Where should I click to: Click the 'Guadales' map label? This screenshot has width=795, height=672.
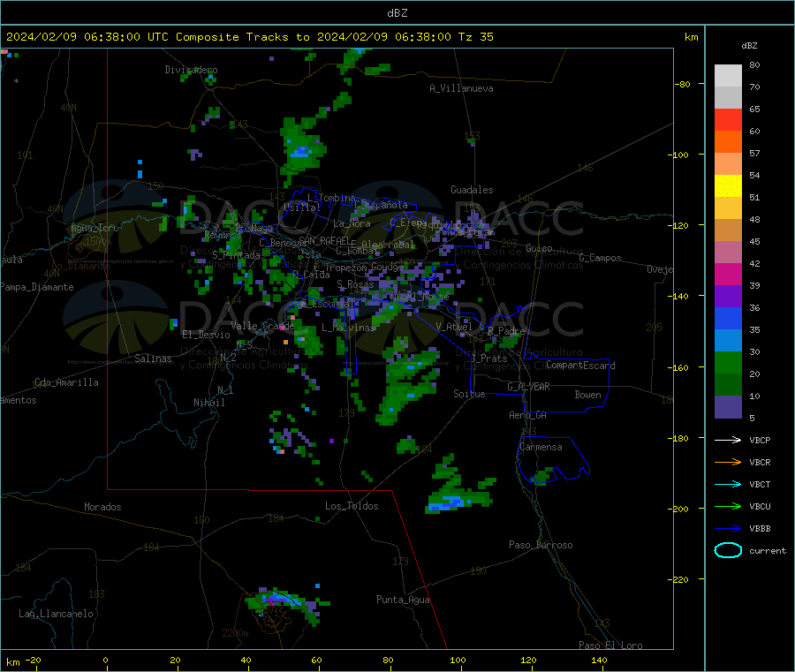point(472,190)
